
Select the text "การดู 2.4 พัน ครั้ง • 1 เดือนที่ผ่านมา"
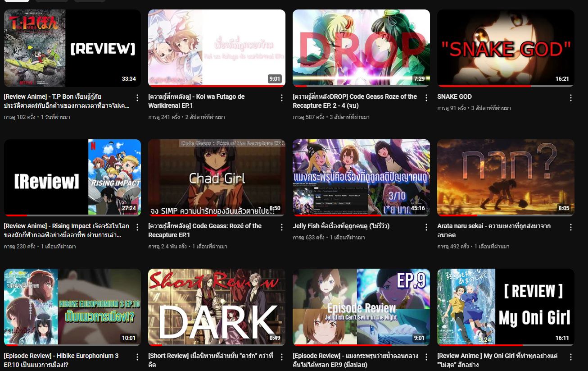tap(188, 247)
